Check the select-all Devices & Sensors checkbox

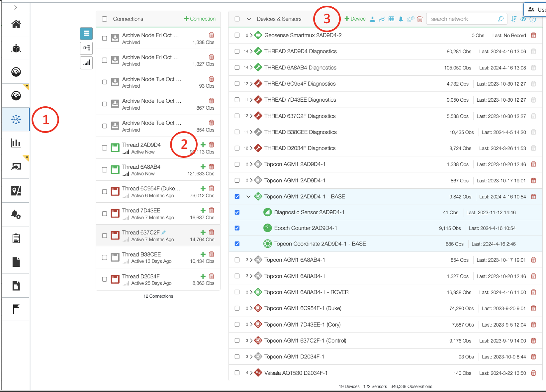click(x=237, y=19)
